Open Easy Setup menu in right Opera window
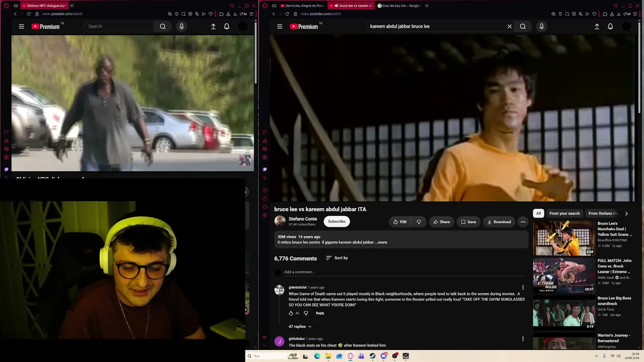644x362 pixels. point(636,14)
